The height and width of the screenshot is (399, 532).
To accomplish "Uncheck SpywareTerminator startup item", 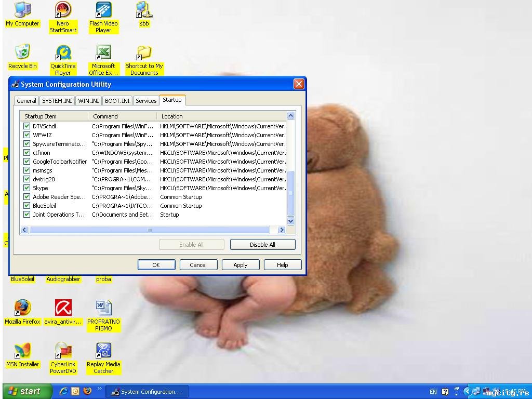I will coord(26,143).
